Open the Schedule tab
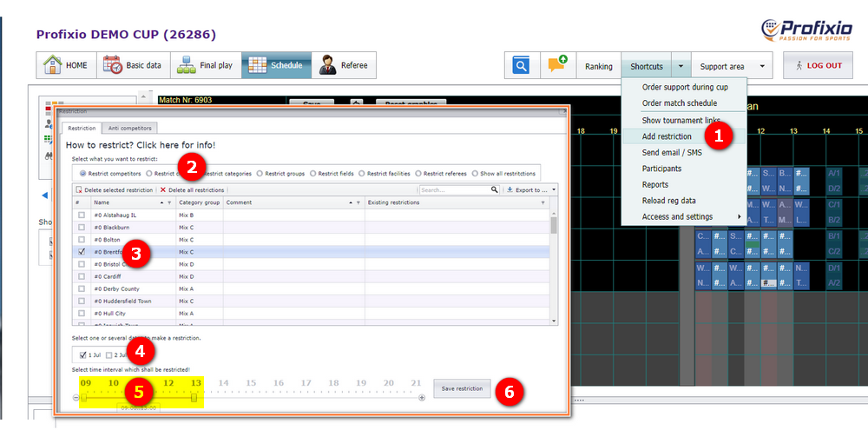 click(276, 65)
